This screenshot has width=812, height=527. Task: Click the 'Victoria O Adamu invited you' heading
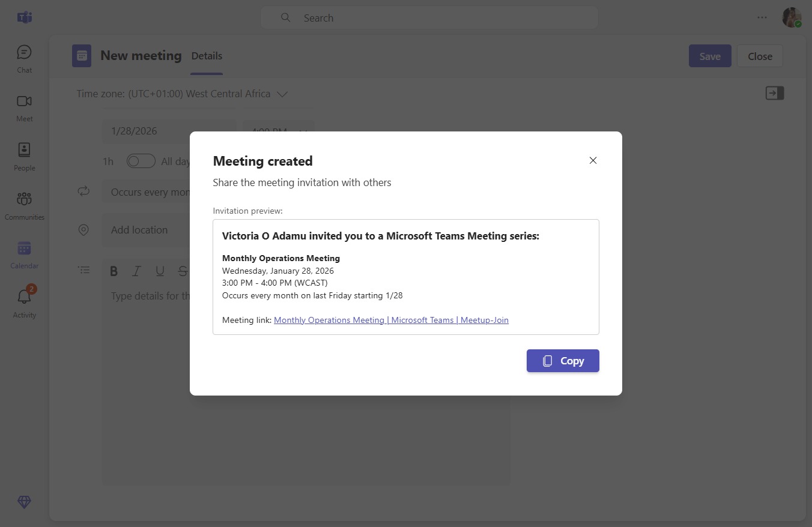tap(381, 236)
